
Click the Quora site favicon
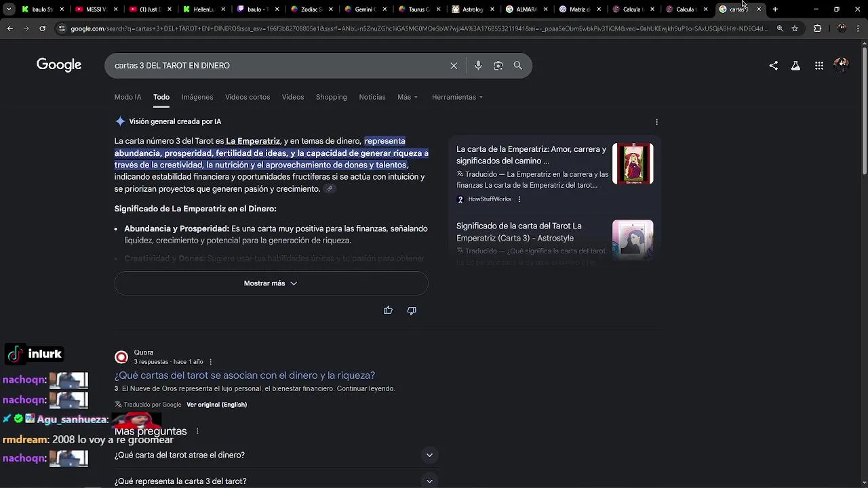click(x=121, y=357)
